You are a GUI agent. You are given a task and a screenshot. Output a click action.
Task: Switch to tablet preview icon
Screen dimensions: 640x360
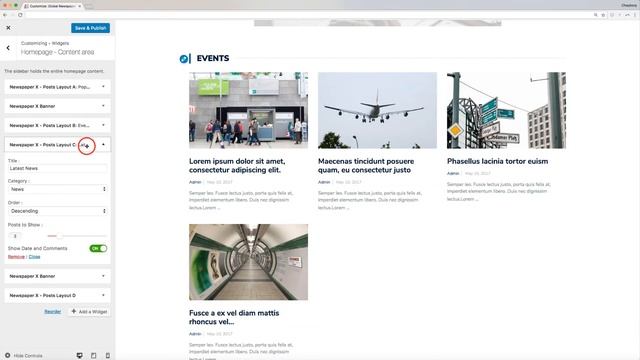pyautogui.click(x=93, y=356)
